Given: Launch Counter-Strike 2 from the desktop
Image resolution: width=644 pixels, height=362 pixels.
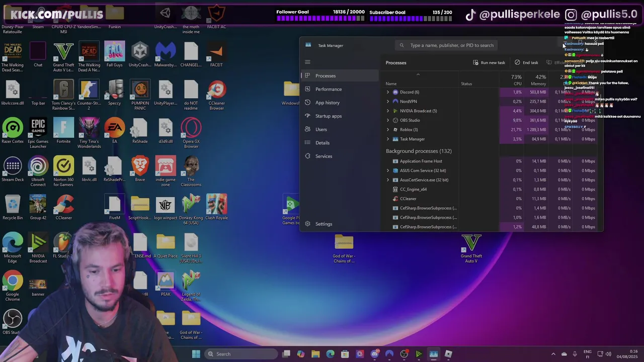Looking at the screenshot, I should point(89,96).
